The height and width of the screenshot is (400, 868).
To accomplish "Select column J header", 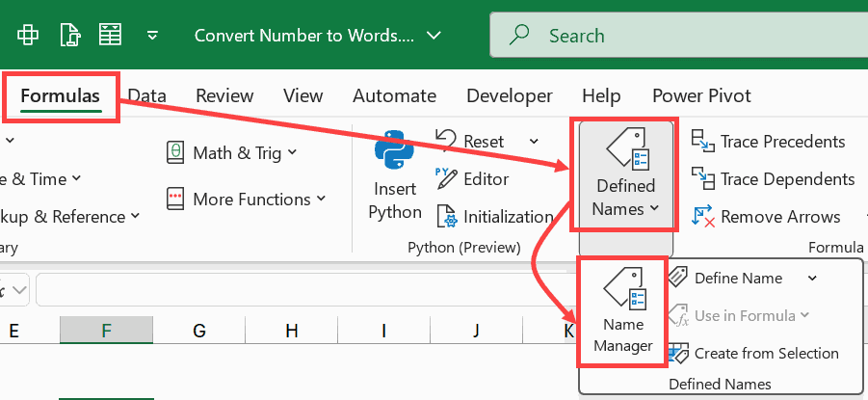I will coord(476,332).
